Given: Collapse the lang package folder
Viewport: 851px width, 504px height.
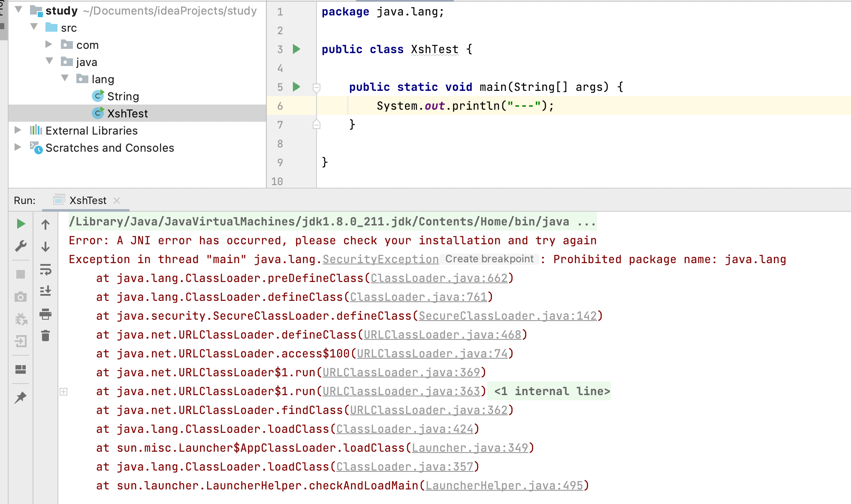Looking at the screenshot, I should (65, 78).
